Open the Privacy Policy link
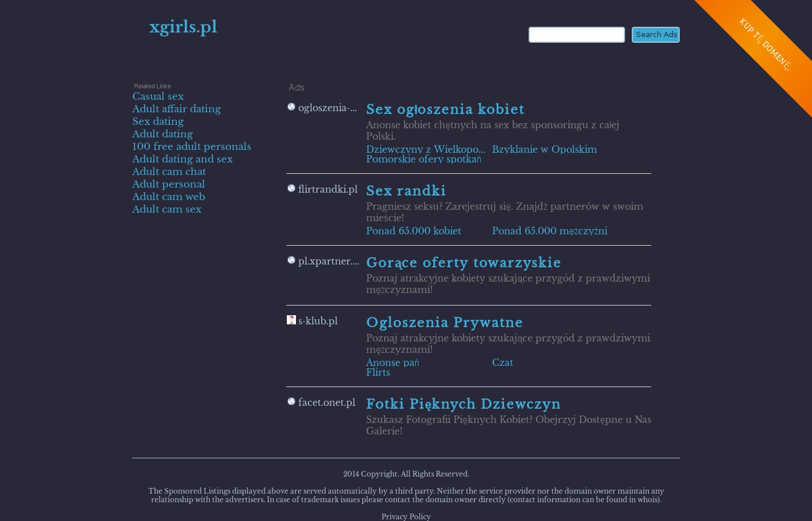This screenshot has height=521, width=812. [x=406, y=516]
